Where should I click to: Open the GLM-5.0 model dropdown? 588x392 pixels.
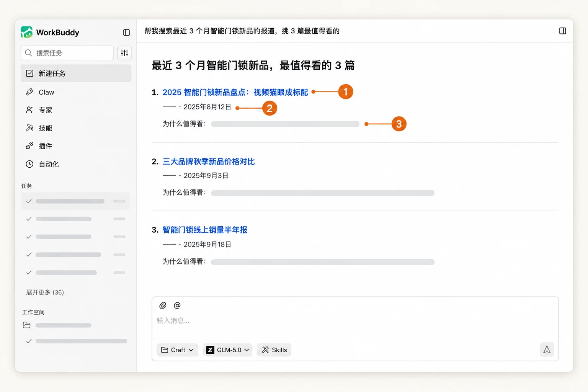pyautogui.click(x=227, y=350)
